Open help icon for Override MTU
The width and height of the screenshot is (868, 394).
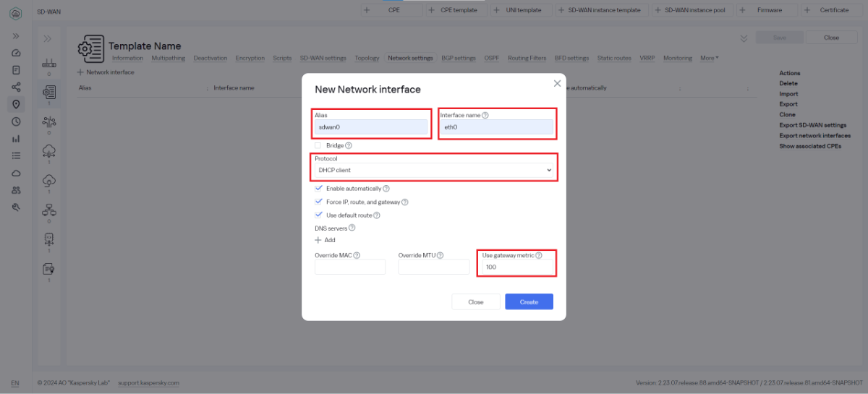(440, 255)
